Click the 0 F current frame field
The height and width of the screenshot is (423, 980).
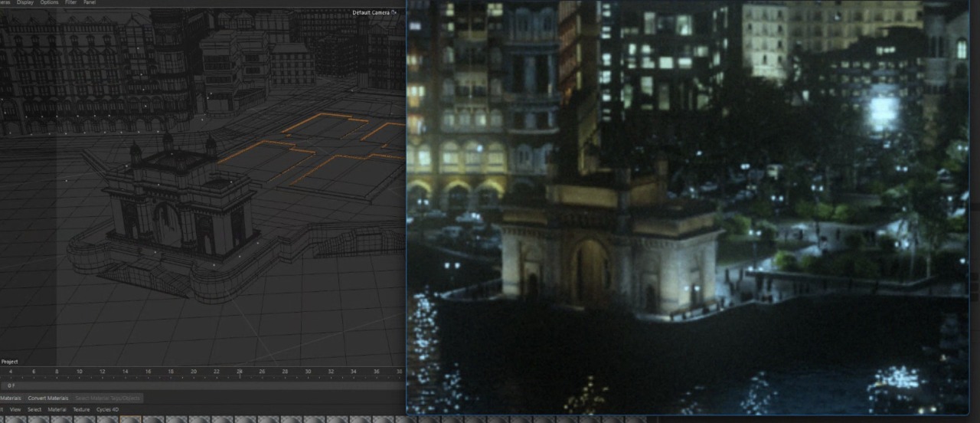11,385
